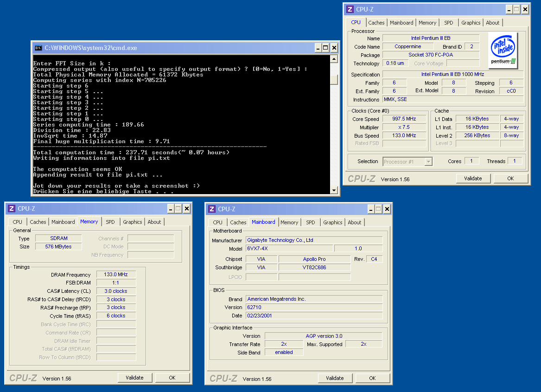The height and width of the screenshot is (392, 541).
Task: Click OK in the CPU window
Action: pyautogui.click(x=511, y=178)
